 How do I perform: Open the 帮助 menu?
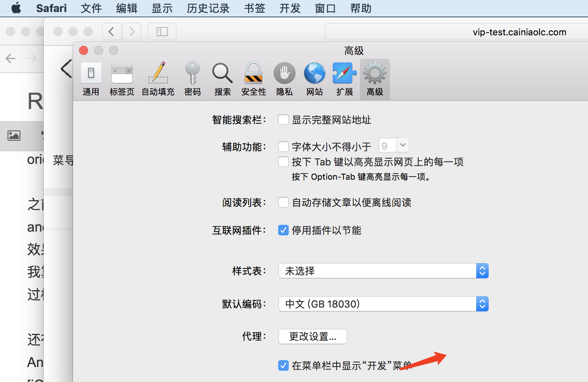click(x=361, y=8)
